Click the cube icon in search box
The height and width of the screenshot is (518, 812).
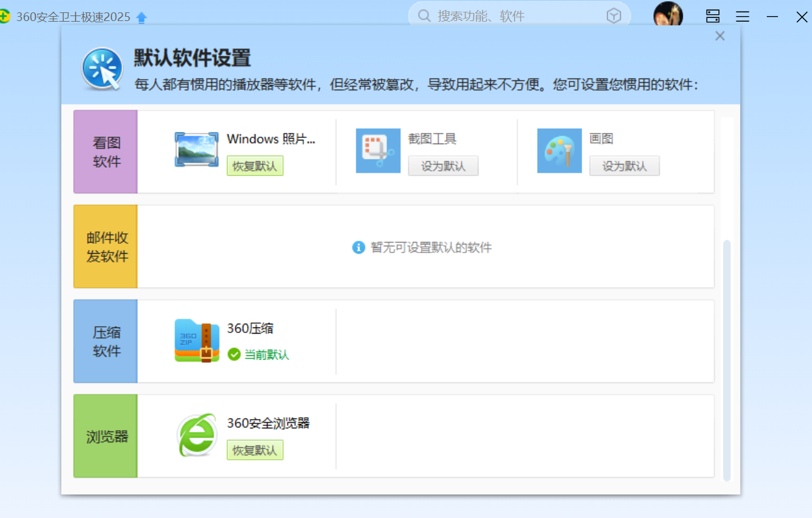(614, 16)
